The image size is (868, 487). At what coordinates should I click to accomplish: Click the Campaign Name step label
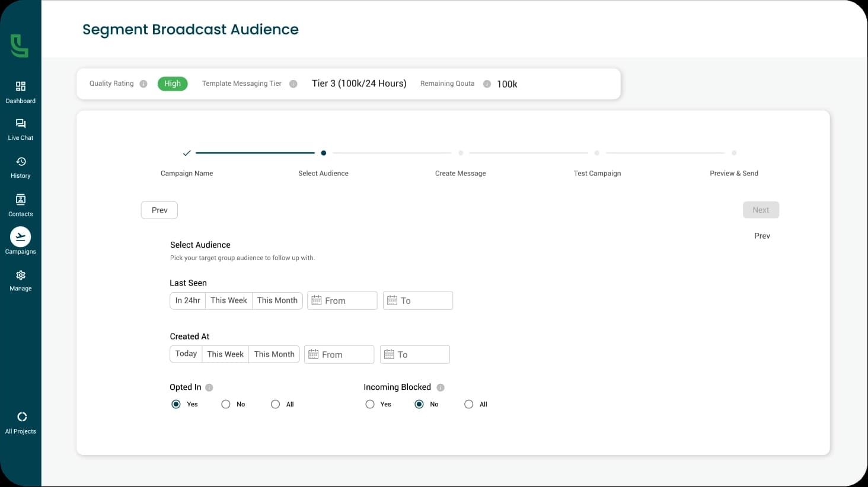click(x=187, y=174)
